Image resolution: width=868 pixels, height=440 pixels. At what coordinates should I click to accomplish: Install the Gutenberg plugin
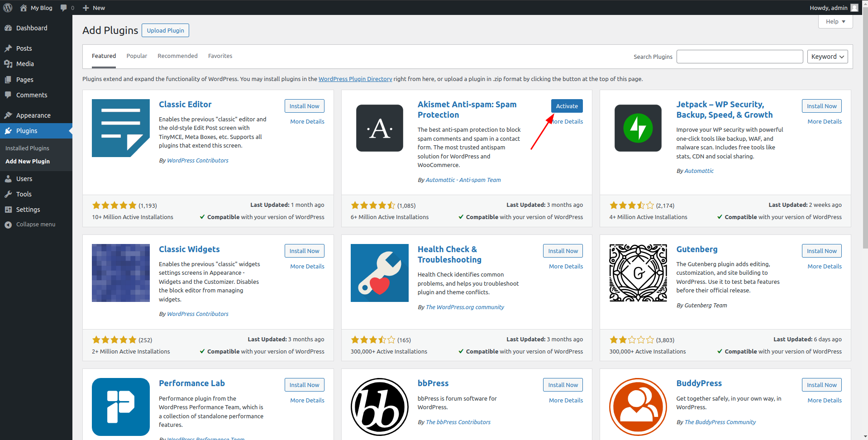click(821, 251)
